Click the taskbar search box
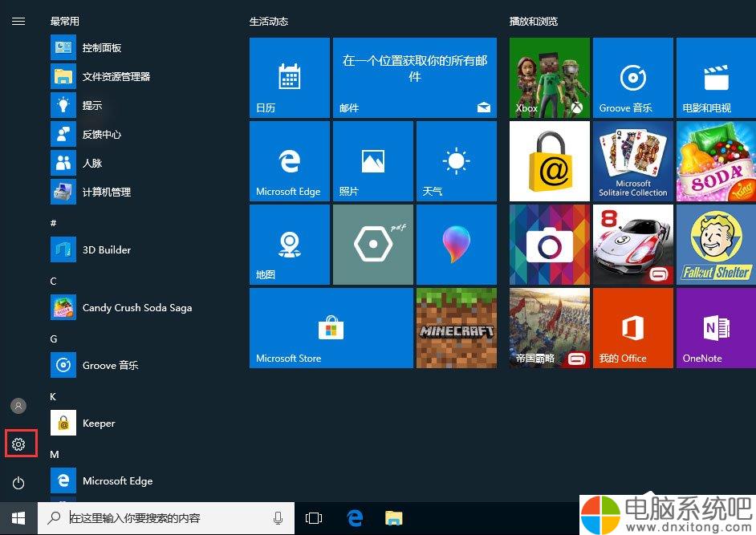Viewport: 756px width, 535px height. pyautogui.click(x=166, y=518)
